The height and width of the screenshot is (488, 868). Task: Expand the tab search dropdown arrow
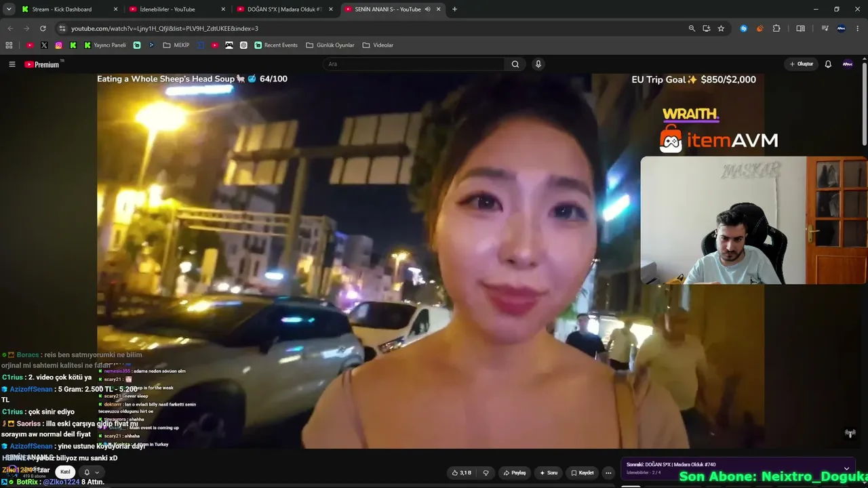(x=9, y=9)
